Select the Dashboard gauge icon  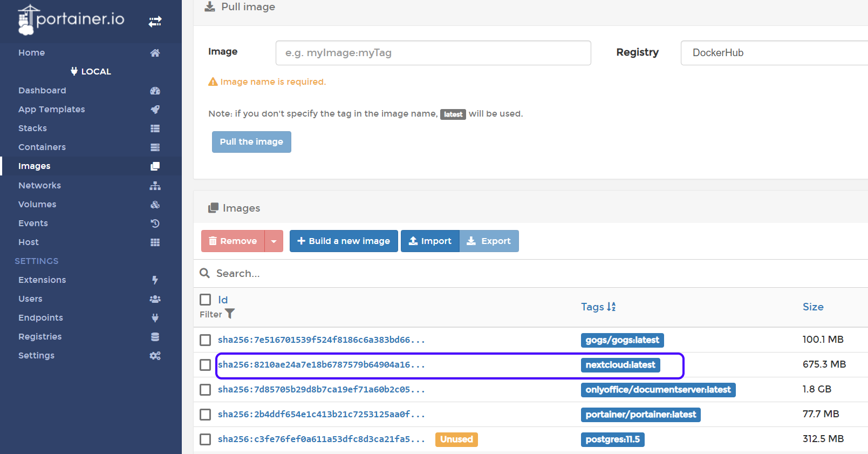pyautogui.click(x=155, y=91)
